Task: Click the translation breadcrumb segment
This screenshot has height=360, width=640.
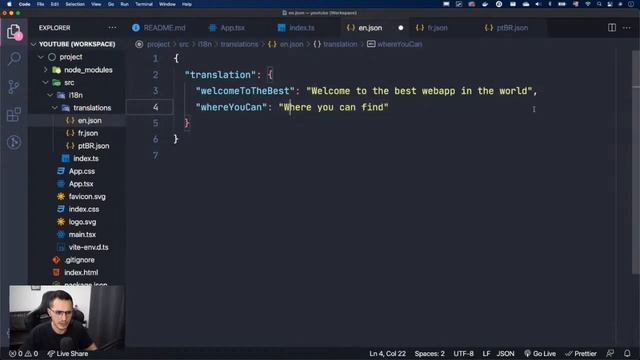Action: (336, 44)
